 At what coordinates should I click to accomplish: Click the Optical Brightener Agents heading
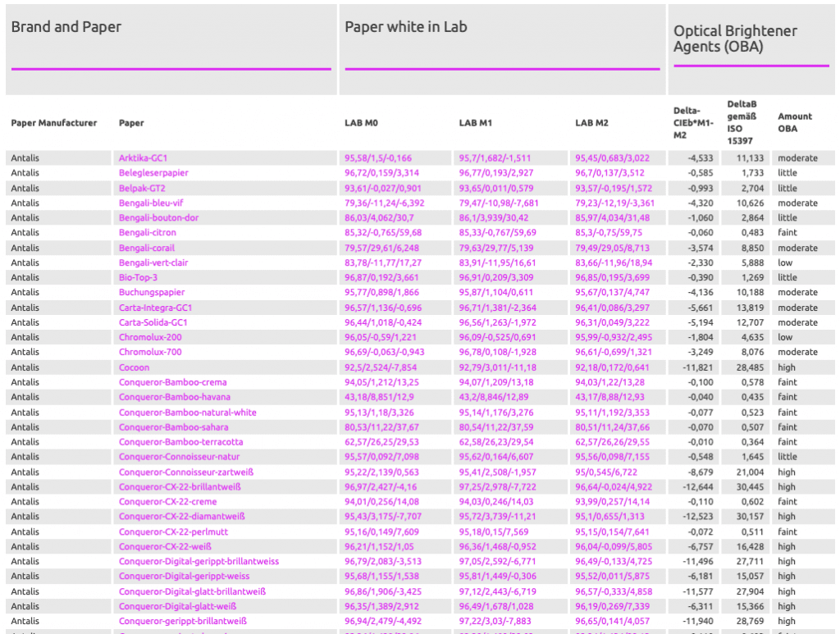pyautogui.click(x=735, y=39)
